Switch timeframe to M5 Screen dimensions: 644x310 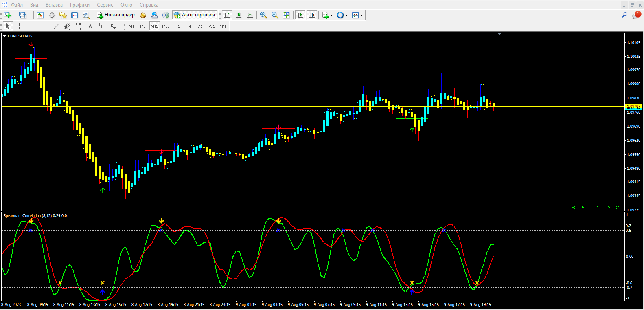point(143,26)
